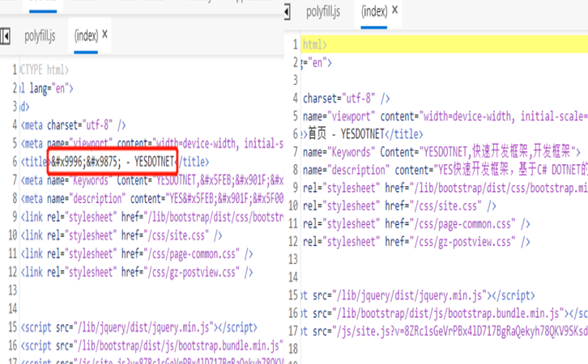
Task: Set breakpoint on line 10 in left panel
Action: click(12, 235)
